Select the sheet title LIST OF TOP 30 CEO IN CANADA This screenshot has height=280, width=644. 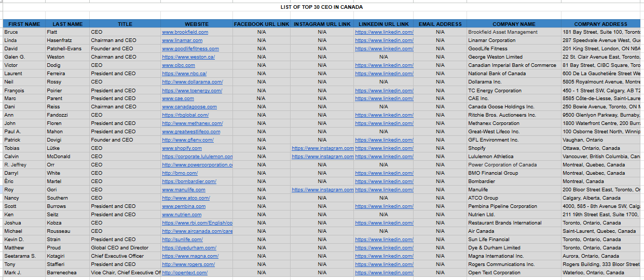322,7
